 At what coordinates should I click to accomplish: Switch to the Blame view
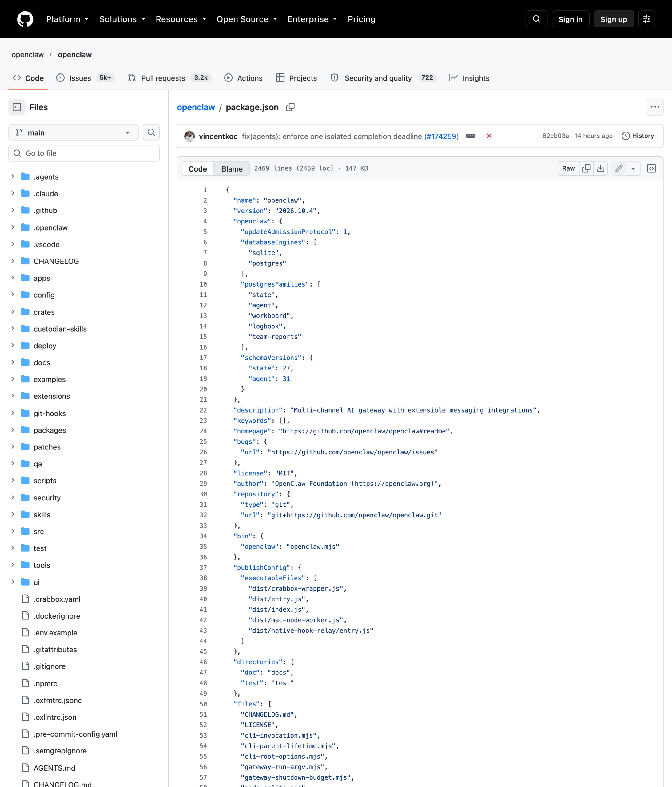pos(232,169)
